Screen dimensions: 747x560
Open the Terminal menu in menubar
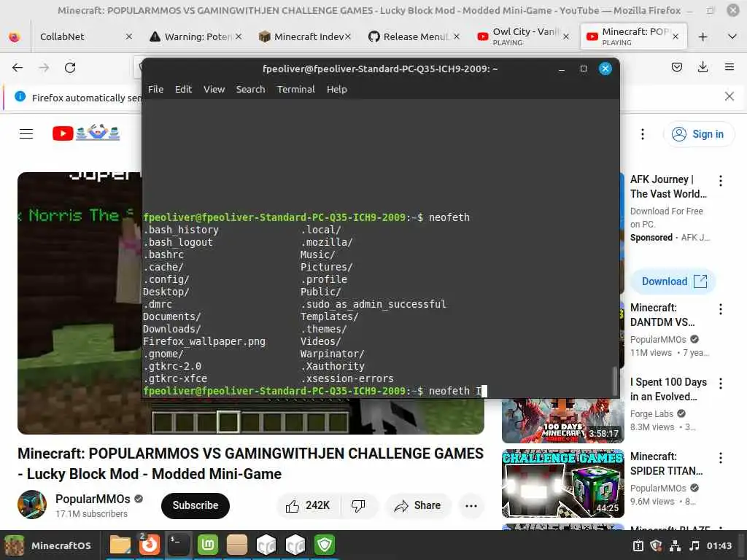pos(296,90)
